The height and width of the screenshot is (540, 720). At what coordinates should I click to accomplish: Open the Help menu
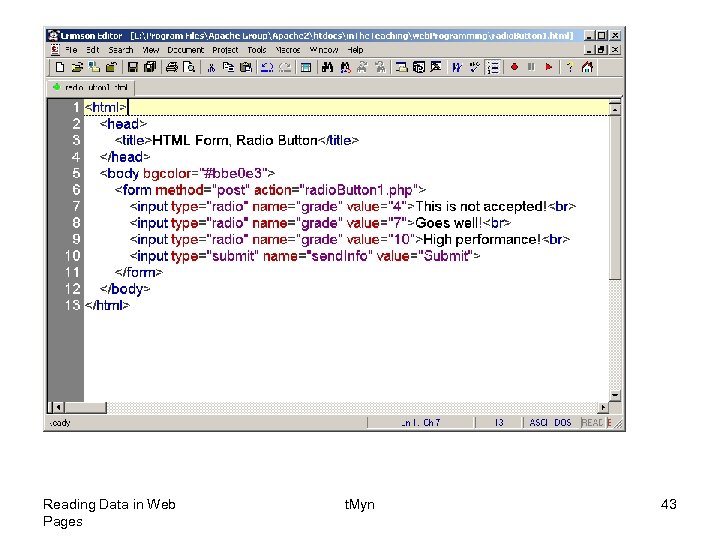point(355,50)
